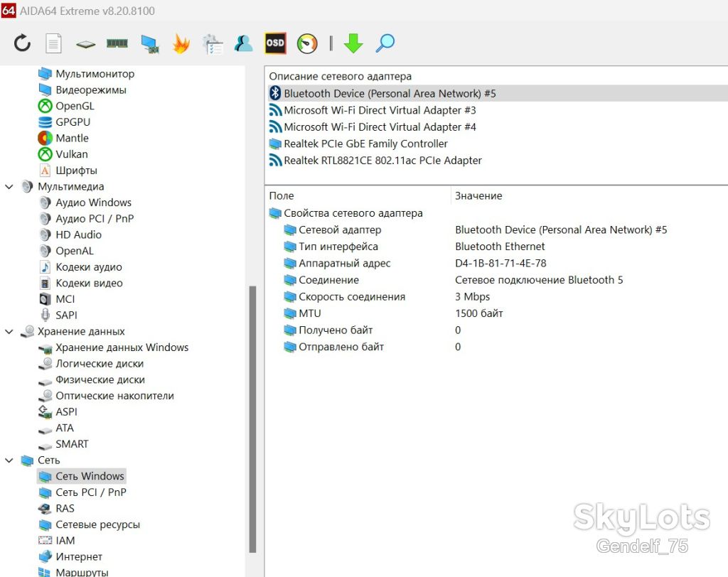
Task: Select Bluetooth Device (Personal Area Network) #5 adapter
Action: coord(498,93)
